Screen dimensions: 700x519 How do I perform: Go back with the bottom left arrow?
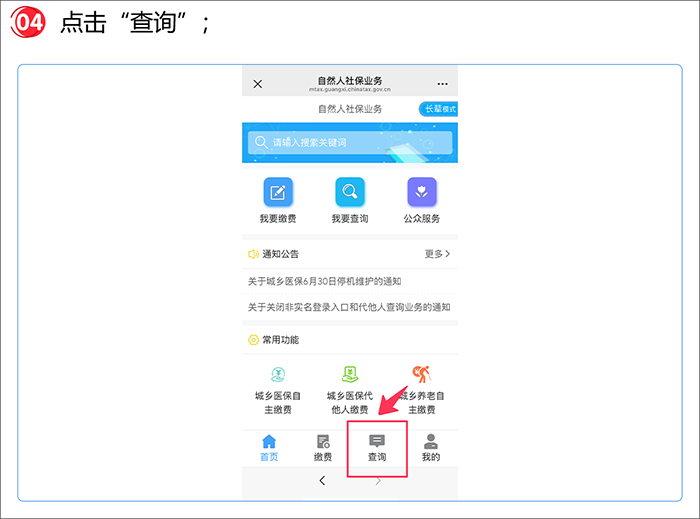click(x=322, y=481)
